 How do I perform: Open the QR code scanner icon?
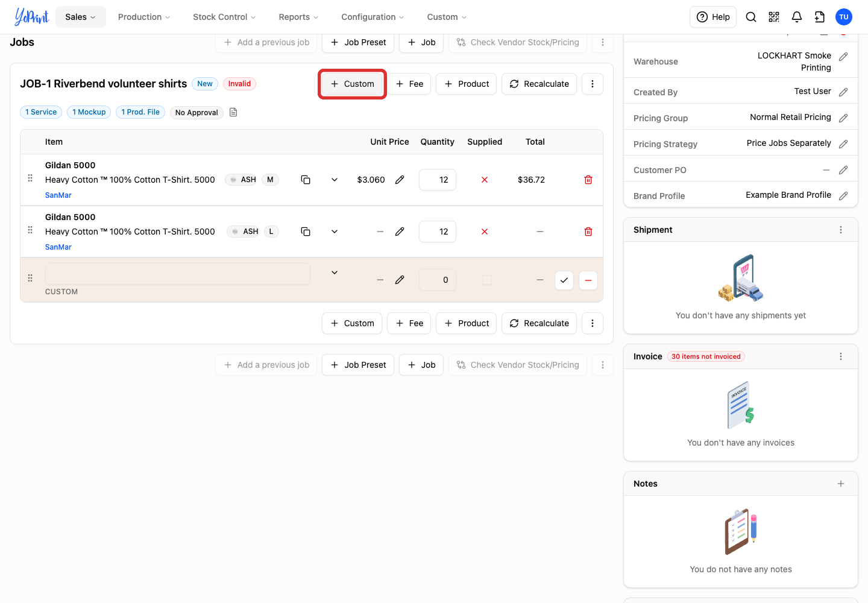point(774,17)
